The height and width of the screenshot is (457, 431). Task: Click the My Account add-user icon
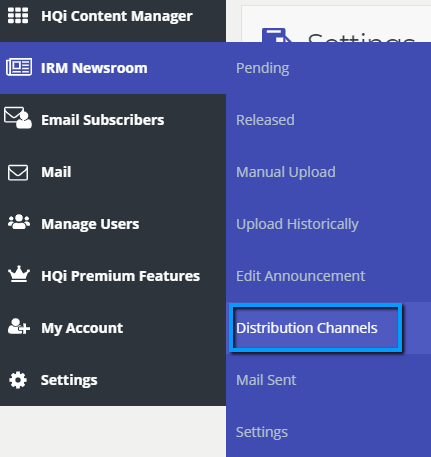click(19, 327)
